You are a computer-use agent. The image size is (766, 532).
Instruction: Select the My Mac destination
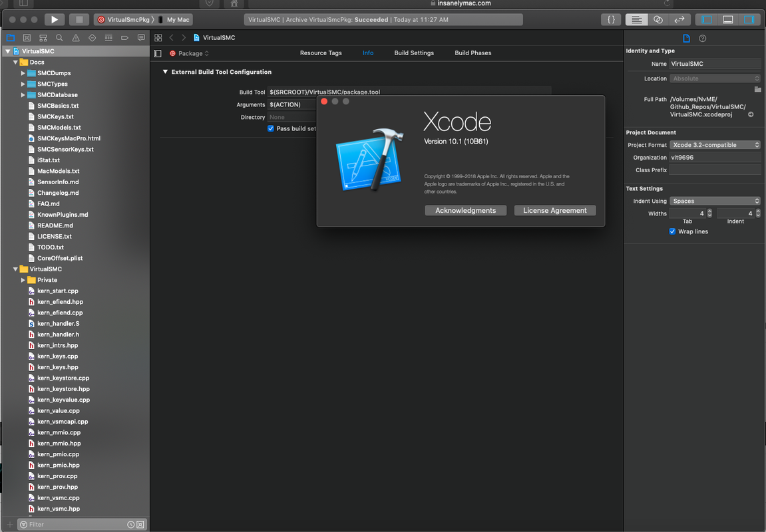(x=174, y=19)
